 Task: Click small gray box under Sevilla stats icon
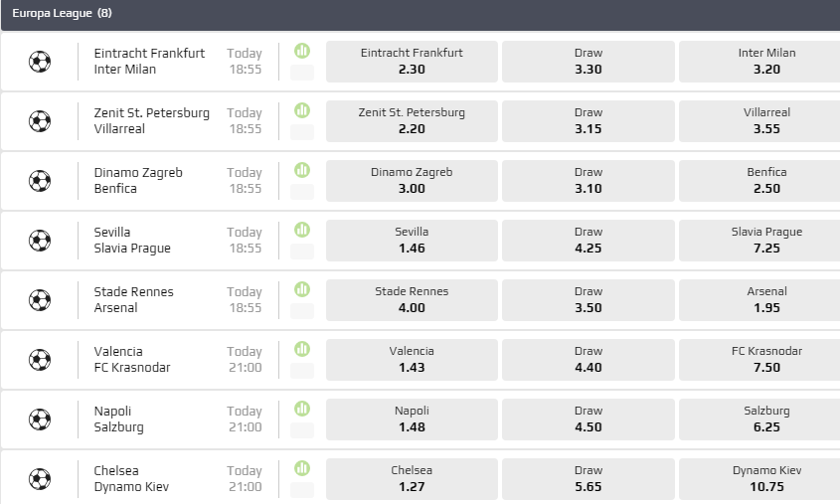302,252
